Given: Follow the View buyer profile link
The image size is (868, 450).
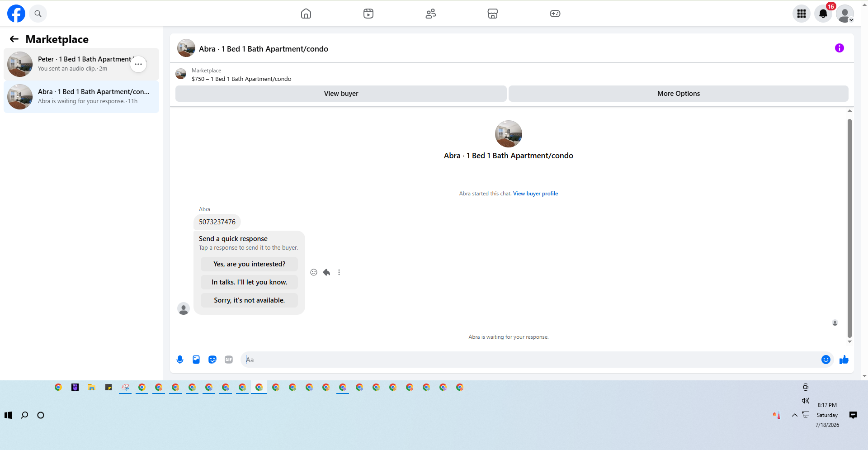Looking at the screenshot, I should (x=535, y=194).
